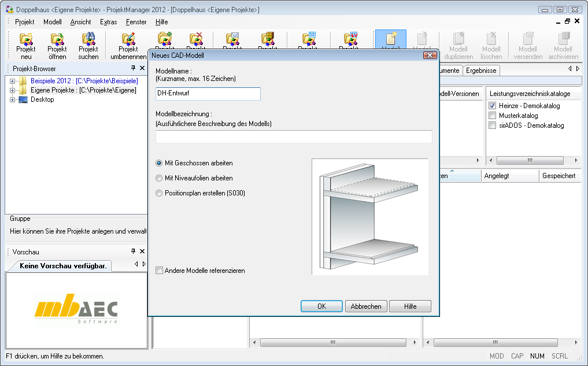Click Abbrechen to cancel the dialog
Screen dimensions: 588x366
coord(366,306)
